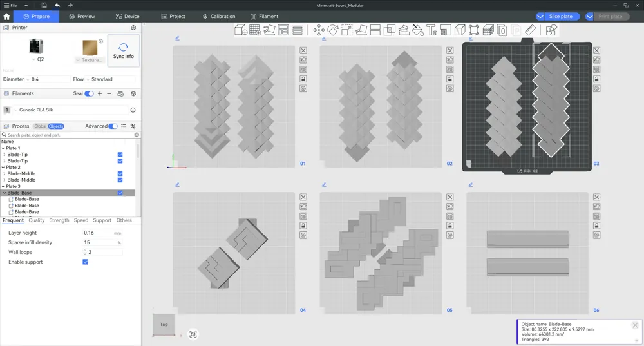Click the compare presets icon beside Advanced
Image resolution: width=644 pixels, height=346 pixels.
[133, 126]
